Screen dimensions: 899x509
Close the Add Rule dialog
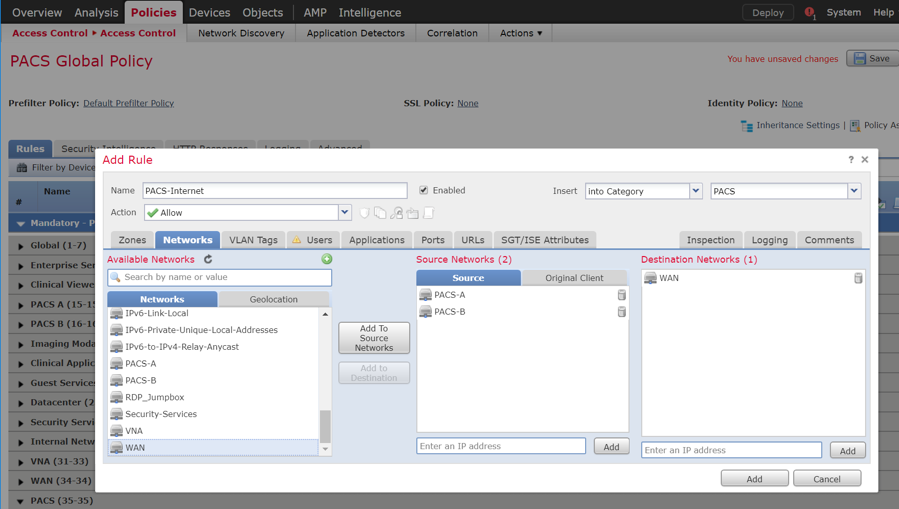865,159
